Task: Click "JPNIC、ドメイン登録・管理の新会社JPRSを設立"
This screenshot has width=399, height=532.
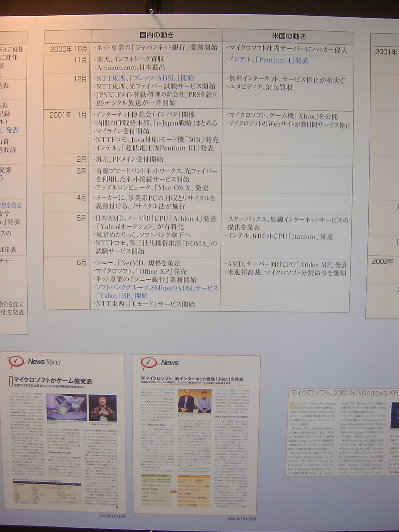Action: (156, 95)
